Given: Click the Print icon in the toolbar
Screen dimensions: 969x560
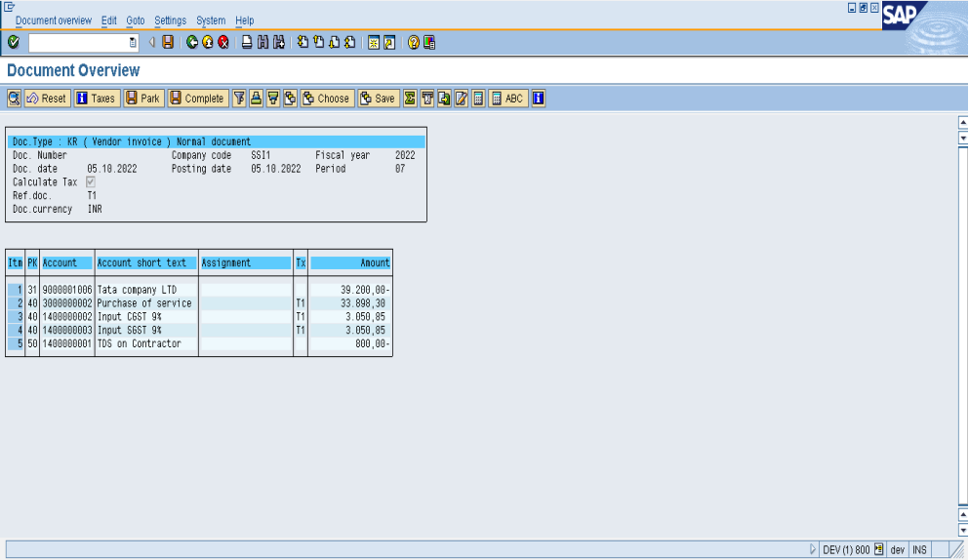Looking at the screenshot, I should point(248,43).
